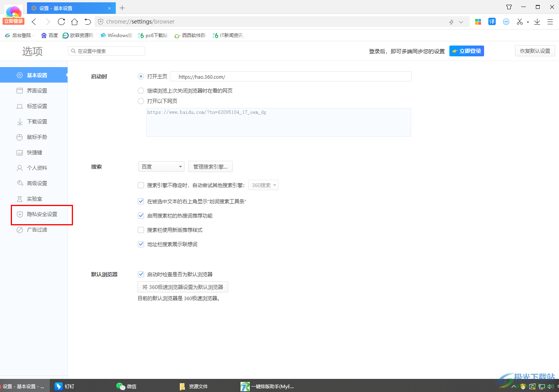Click the skin shirt icon in titlebar
The height and width of the screenshot is (392, 559).
509,7
